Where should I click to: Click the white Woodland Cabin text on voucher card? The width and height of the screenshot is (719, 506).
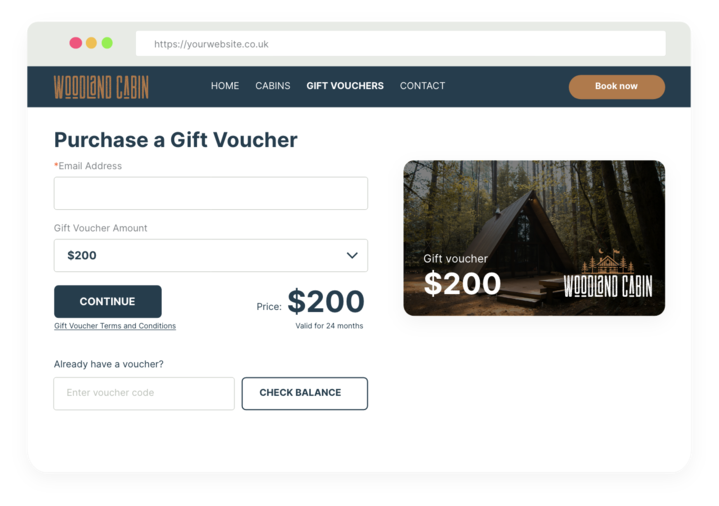[608, 286]
